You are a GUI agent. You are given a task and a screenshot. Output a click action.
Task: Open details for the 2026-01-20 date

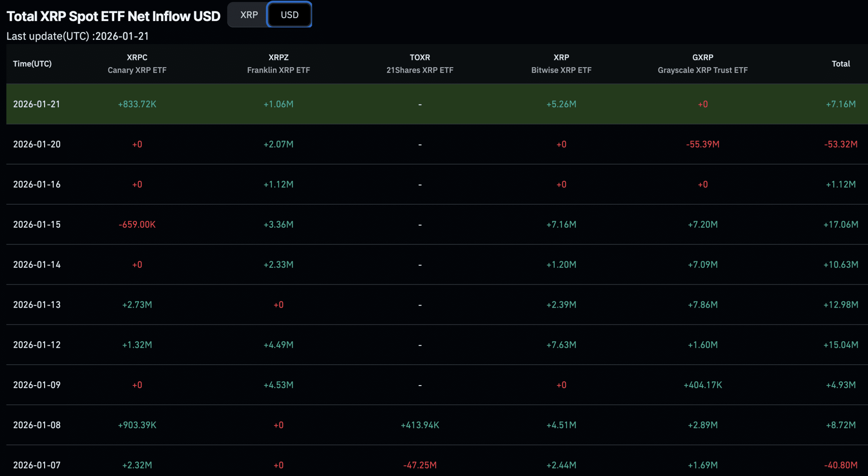point(37,144)
